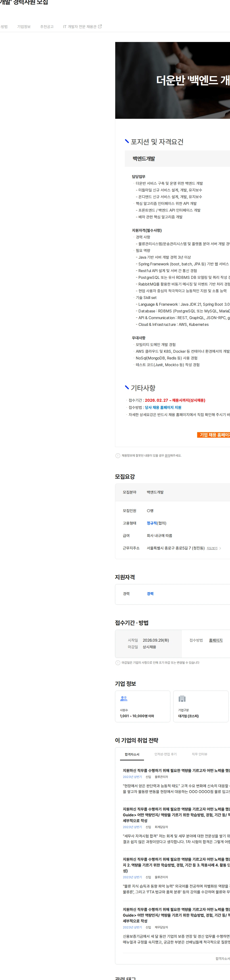This screenshot has width=230, height=980.
Task: Click the 대기업 (코스피) company type text
Action: coord(188,716)
